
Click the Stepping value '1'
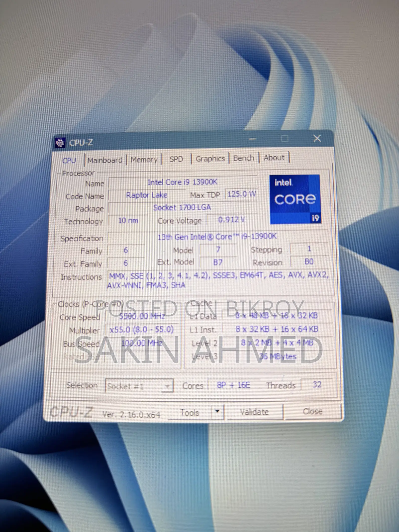(309, 249)
